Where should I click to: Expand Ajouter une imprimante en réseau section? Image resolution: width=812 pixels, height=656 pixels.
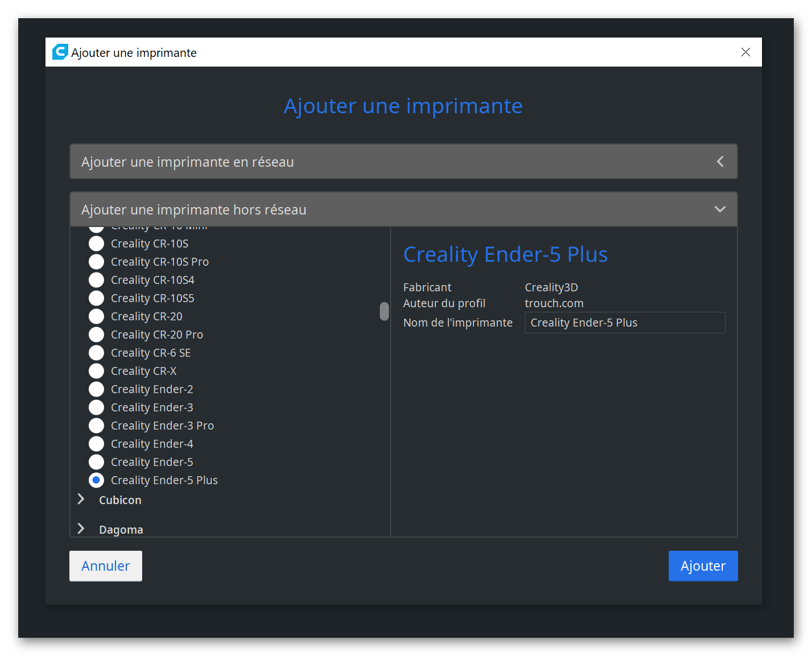pos(403,162)
